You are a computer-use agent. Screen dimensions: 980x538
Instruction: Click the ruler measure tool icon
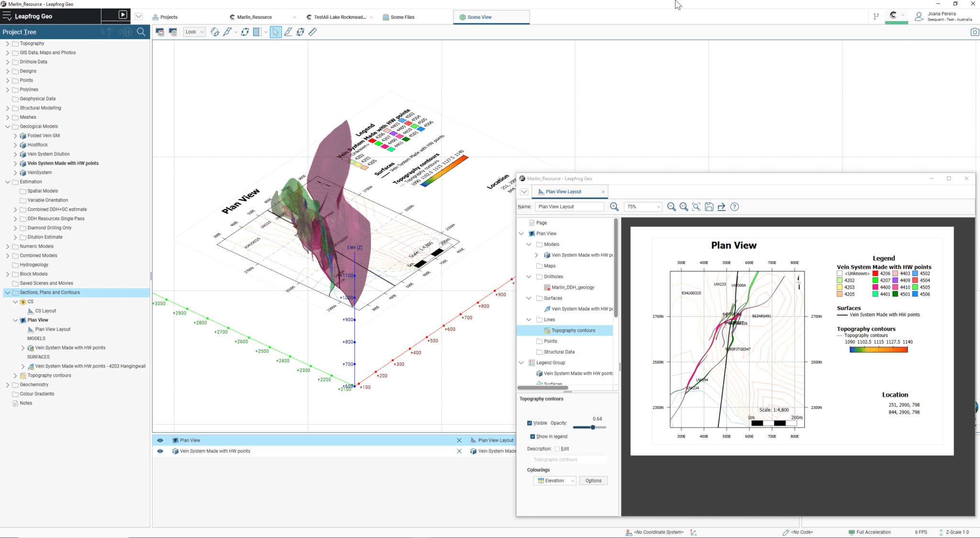point(312,32)
